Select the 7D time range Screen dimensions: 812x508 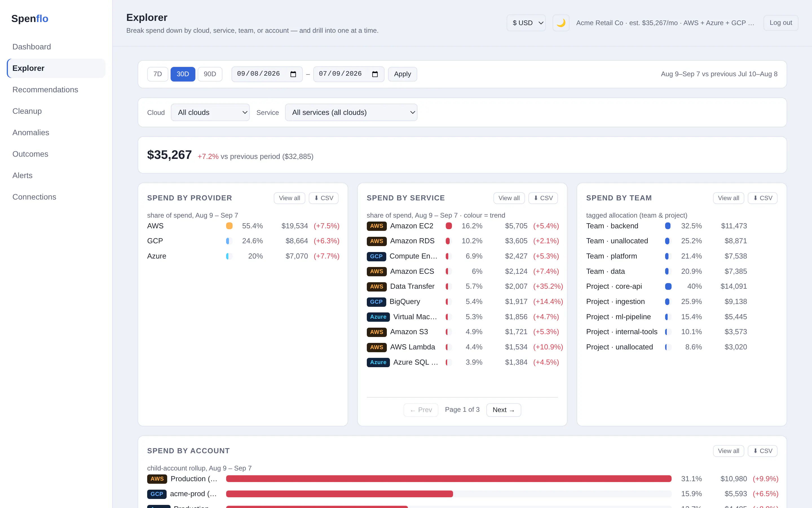(157, 74)
